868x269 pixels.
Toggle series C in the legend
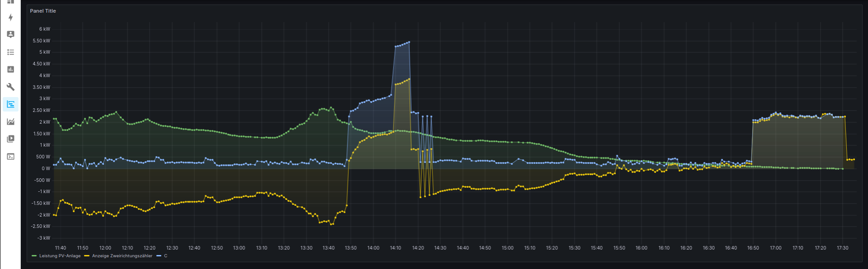[x=165, y=256]
